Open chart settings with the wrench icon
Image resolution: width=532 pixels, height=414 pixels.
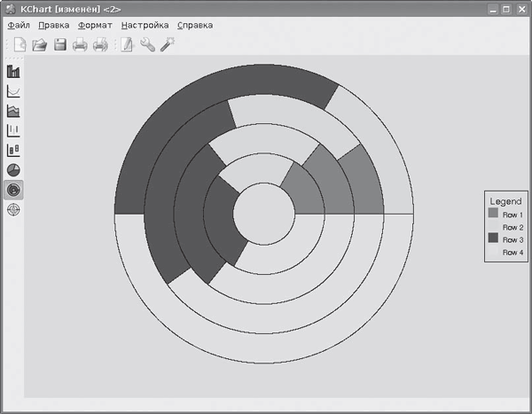click(x=147, y=45)
